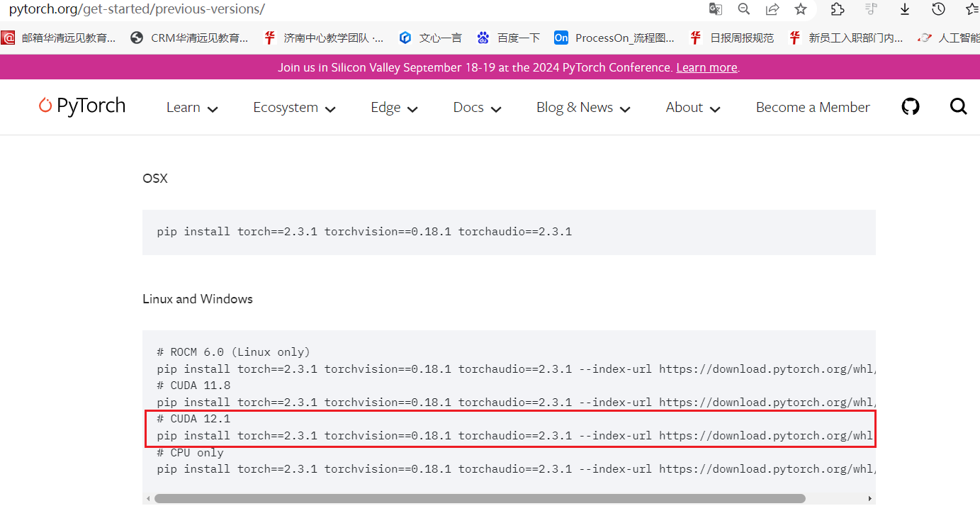Click the code block scroll-right arrow
The width and height of the screenshot is (980, 523).
click(x=870, y=498)
